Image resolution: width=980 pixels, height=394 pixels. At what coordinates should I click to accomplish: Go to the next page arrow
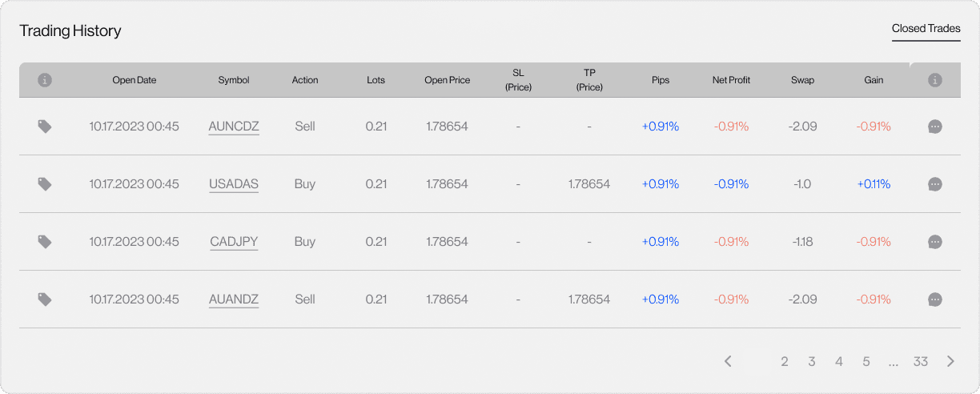click(x=950, y=361)
